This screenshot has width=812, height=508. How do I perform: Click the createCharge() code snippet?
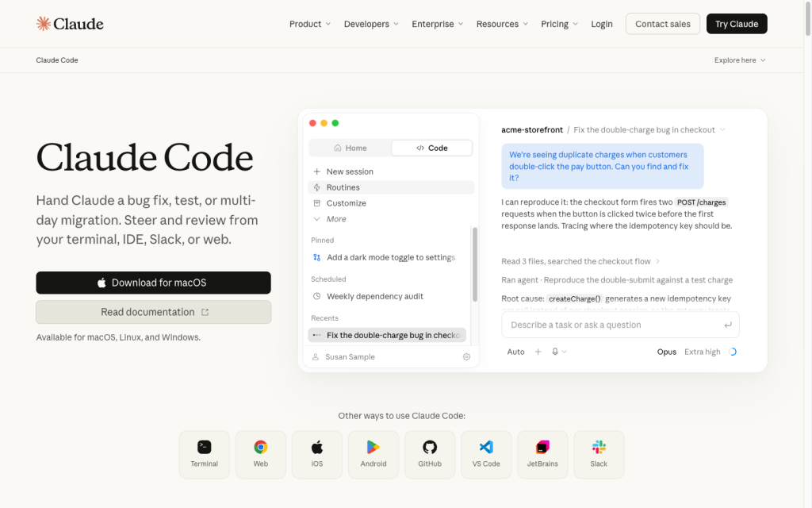tap(575, 298)
